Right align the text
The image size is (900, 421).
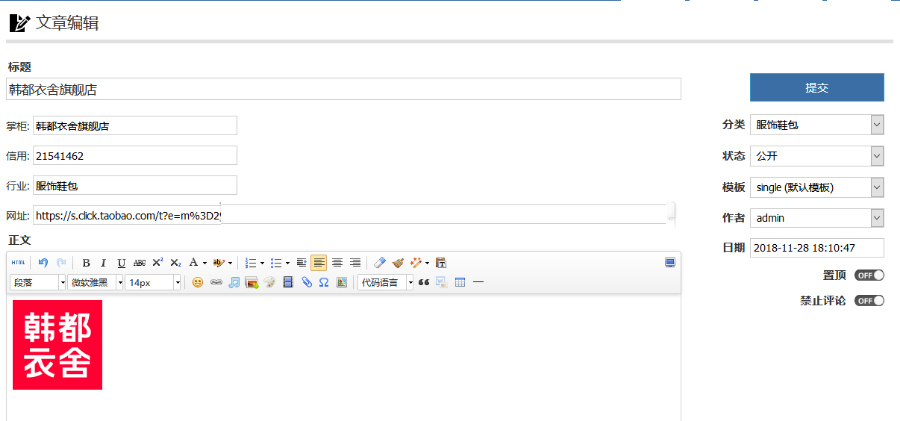coord(355,263)
